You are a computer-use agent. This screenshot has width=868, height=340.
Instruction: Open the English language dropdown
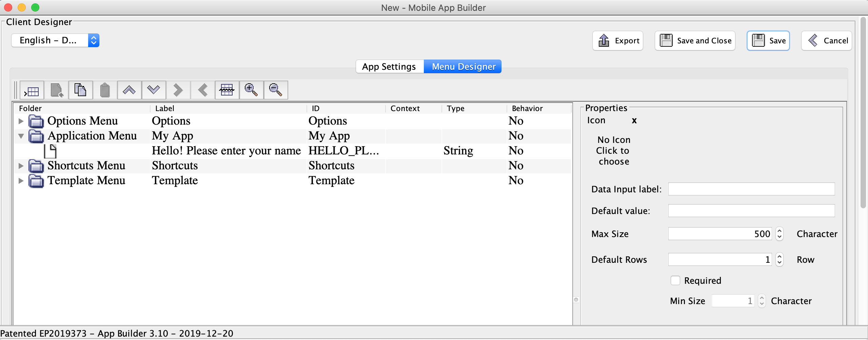click(x=55, y=40)
